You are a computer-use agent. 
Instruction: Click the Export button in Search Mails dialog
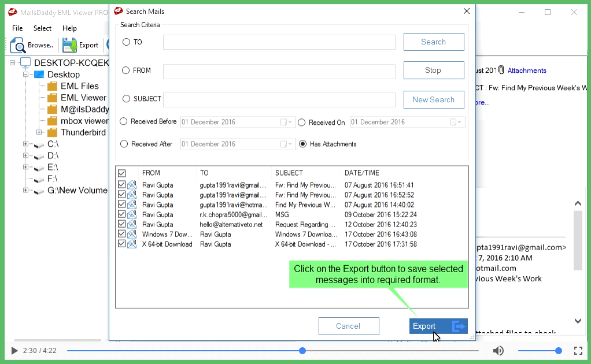click(438, 326)
